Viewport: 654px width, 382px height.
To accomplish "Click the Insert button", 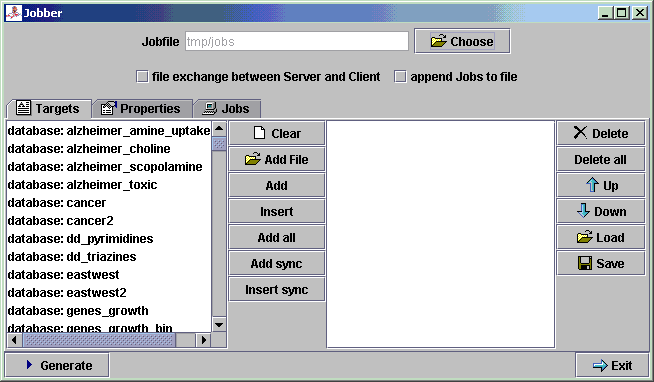I will [x=277, y=211].
